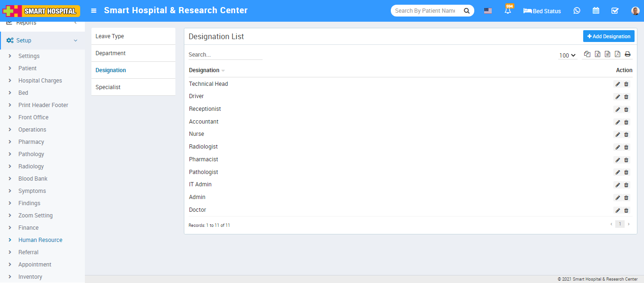Viewport: 644px width, 283px height.
Task: Open notifications bell with 594 badge
Action: 508,11
